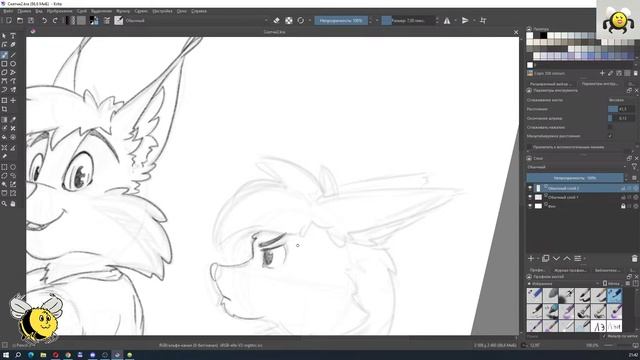The image size is (640, 360).
Task: Select the Pan hand tool
Action: pos(13,203)
